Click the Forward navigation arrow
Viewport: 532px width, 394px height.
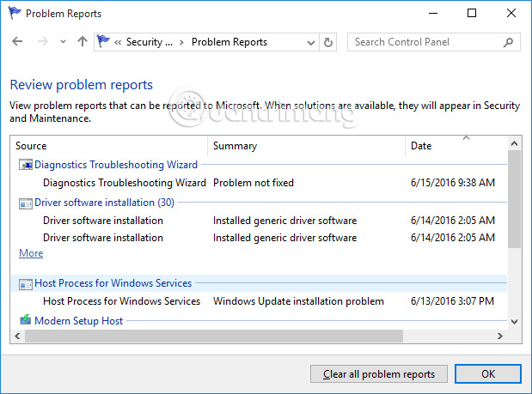tap(43, 42)
